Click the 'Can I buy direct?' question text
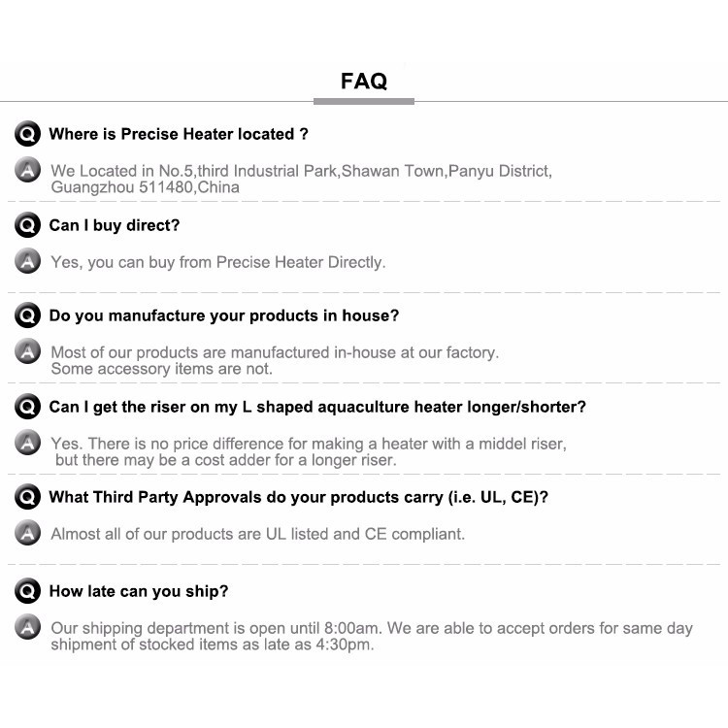The height and width of the screenshot is (728, 728). (x=115, y=225)
